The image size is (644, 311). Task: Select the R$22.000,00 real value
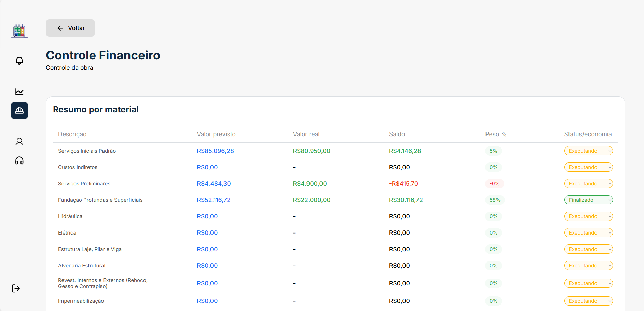point(312,200)
